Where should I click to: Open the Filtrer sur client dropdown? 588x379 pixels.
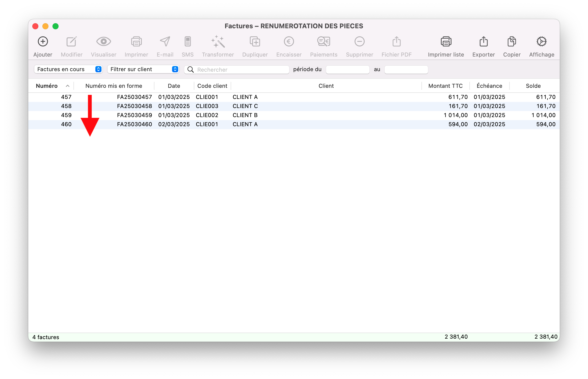143,69
